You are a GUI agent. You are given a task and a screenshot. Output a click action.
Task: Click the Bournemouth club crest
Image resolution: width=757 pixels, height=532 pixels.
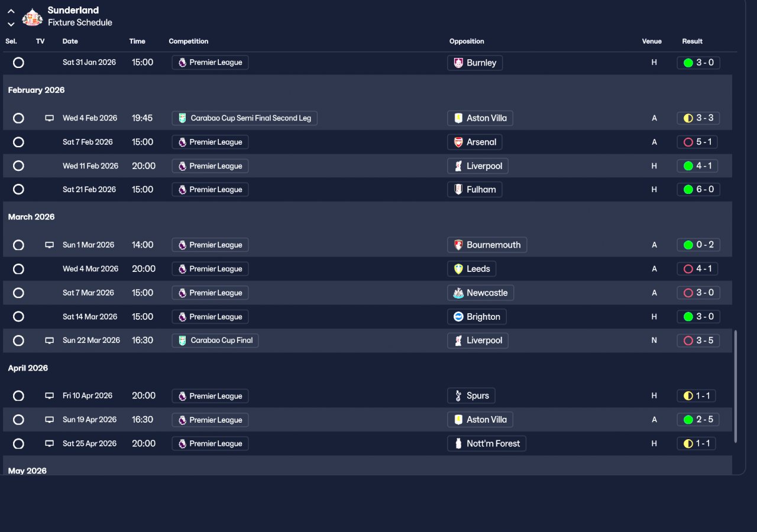point(458,245)
